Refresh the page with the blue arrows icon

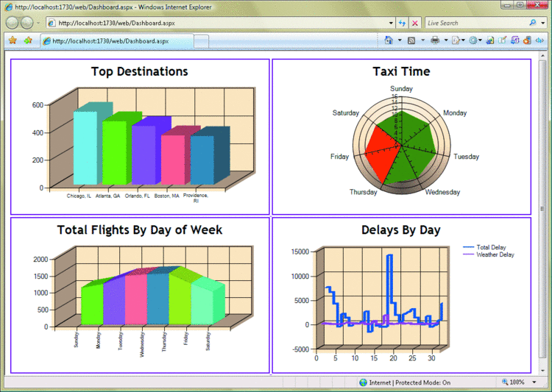[402, 24]
